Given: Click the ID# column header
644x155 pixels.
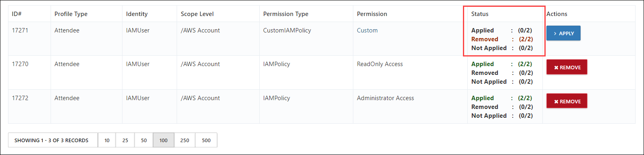Looking at the screenshot, I should tap(17, 14).
